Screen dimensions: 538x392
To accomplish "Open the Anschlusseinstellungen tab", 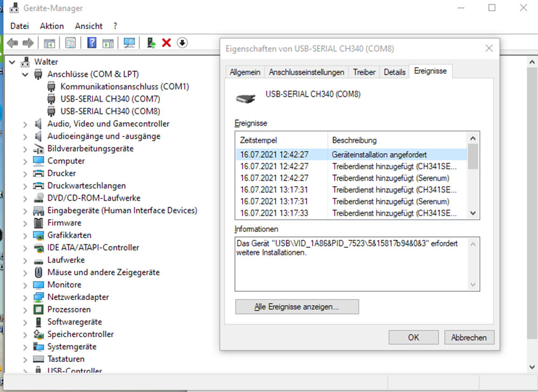I will click(x=307, y=72).
